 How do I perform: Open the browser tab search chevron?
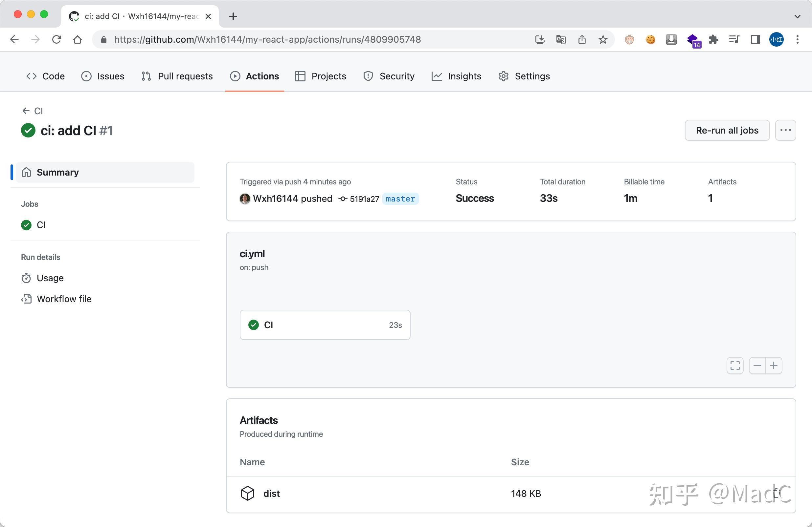797,16
